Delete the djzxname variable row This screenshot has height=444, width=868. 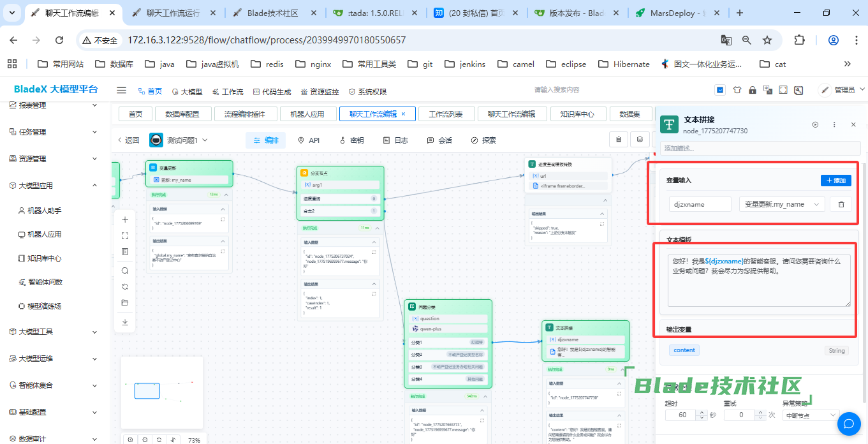tap(841, 204)
